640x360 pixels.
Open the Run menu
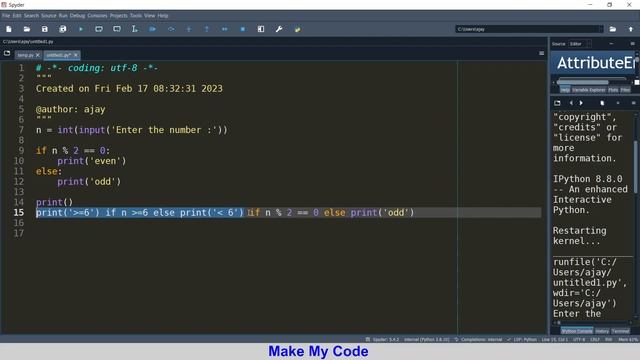[x=63, y=16]
